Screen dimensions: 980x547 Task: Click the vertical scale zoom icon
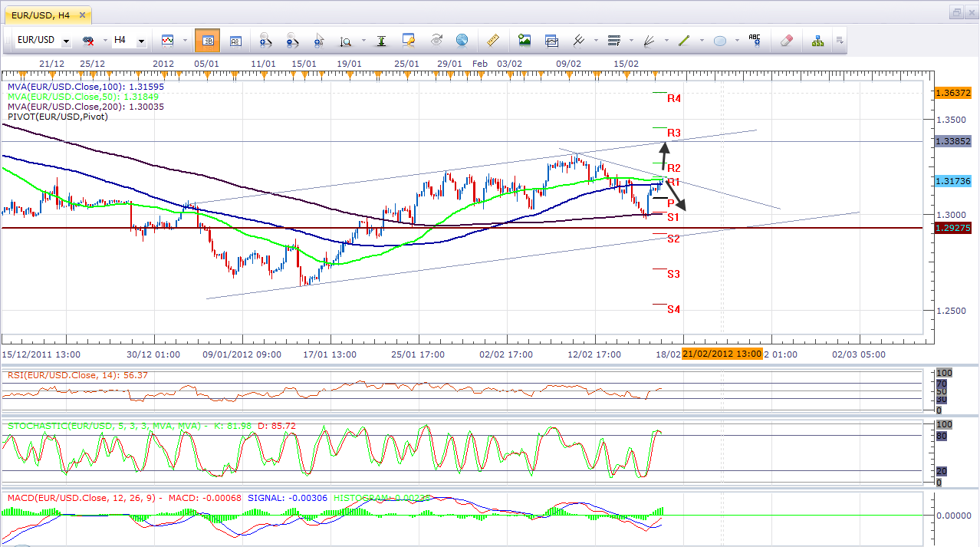(x=345, y=41)
